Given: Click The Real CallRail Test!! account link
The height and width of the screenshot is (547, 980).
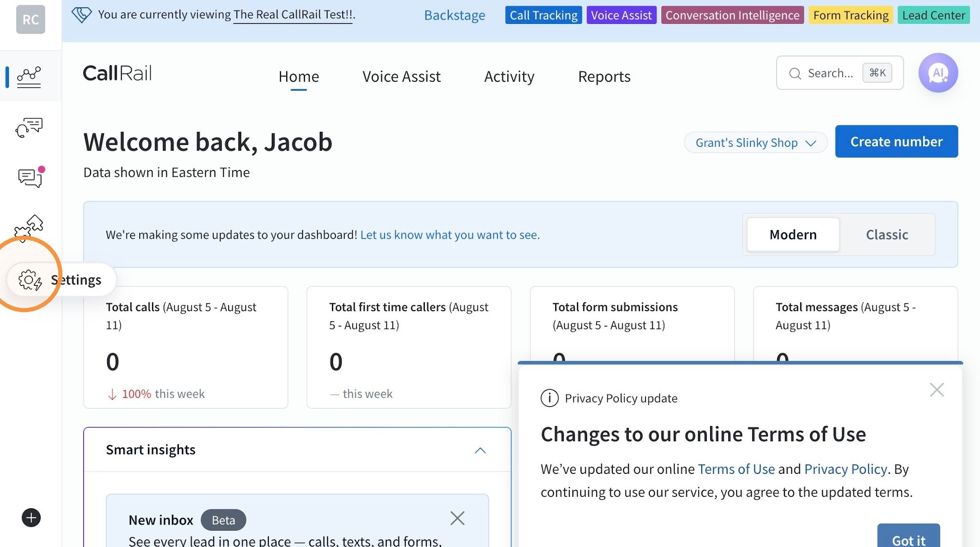Looking at the screenshot, I should 293,15.
